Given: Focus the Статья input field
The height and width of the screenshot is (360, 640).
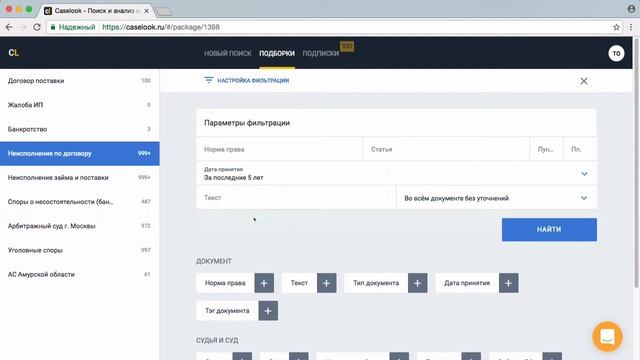Looking at the screenshot, I should pyautogui.click(x=446, y=149).
